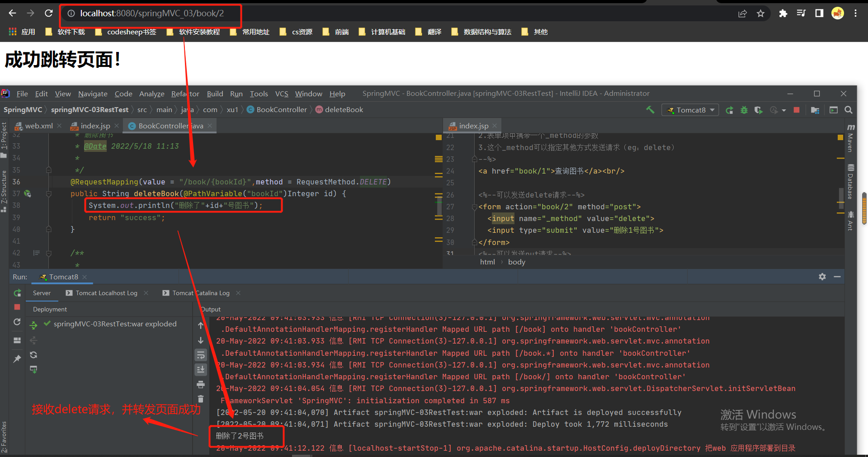
Task: Click BookController in the breadcrumb bar
Action: [x=277, y=109]
